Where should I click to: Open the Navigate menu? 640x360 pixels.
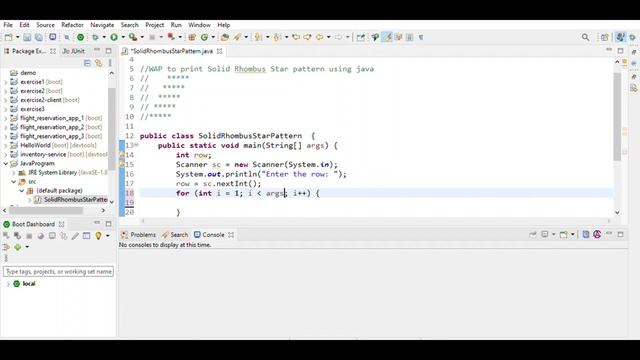(102, 25)
